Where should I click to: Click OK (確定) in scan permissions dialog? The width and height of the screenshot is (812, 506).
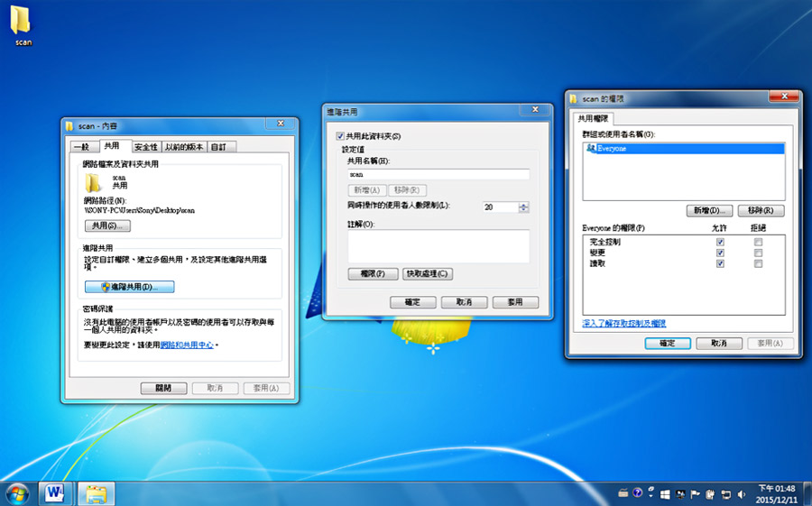668,343
